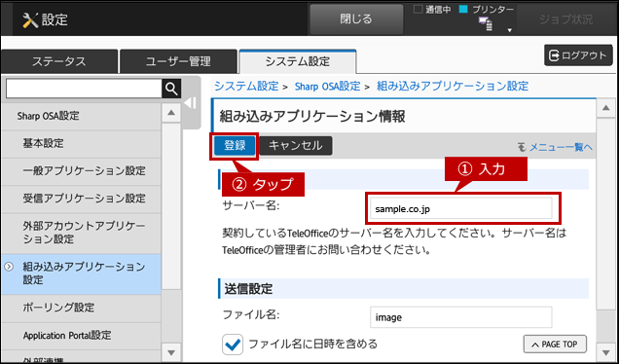619x364 pixels.
Task: Go to Sharp OSA設定 breadcrumb link
Action: (x=327, y=86)
